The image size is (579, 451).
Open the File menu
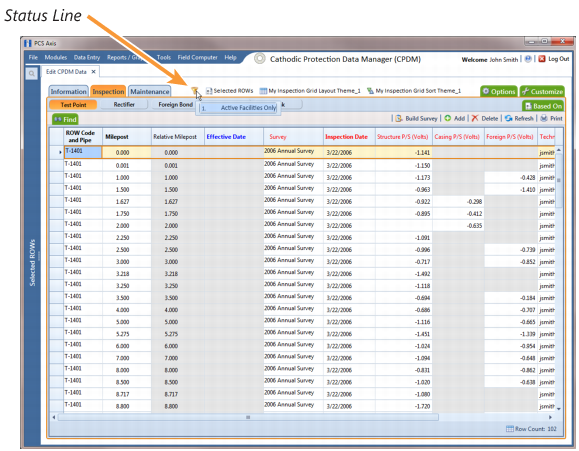click(33, 57)
